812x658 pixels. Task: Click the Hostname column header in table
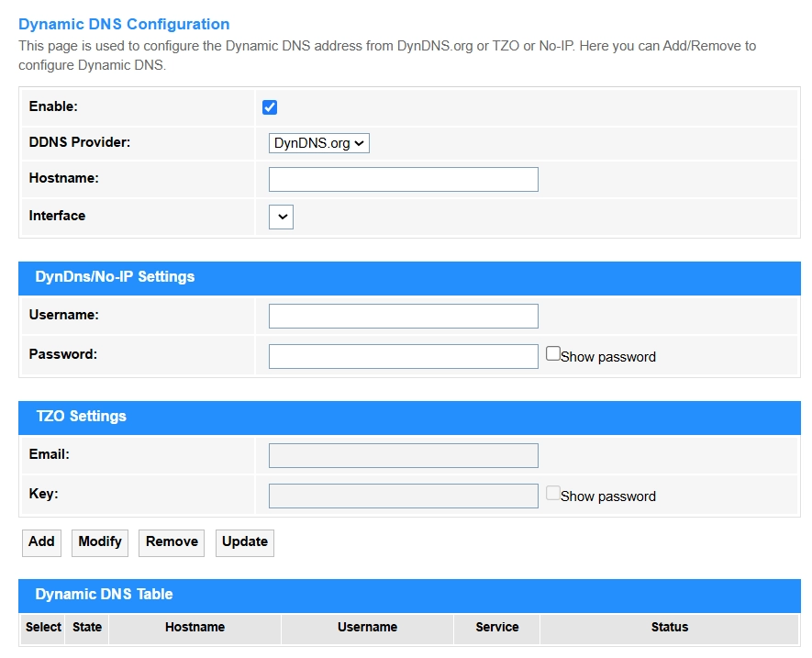(x=195, y=628)
